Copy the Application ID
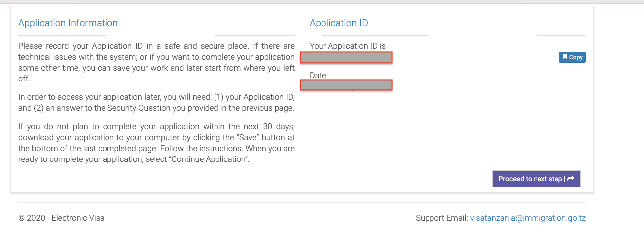Viewport: 644px width, 237px height. (x=572, y=57)
